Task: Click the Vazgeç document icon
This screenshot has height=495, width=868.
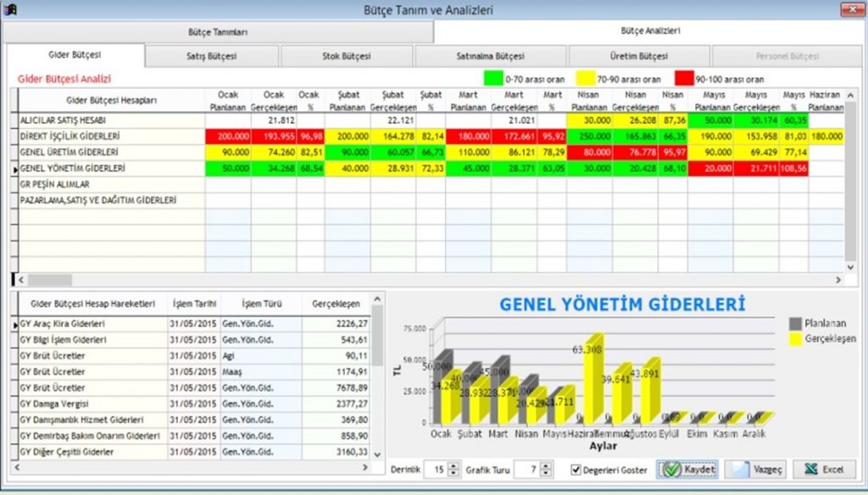Action: pos(740,469)
